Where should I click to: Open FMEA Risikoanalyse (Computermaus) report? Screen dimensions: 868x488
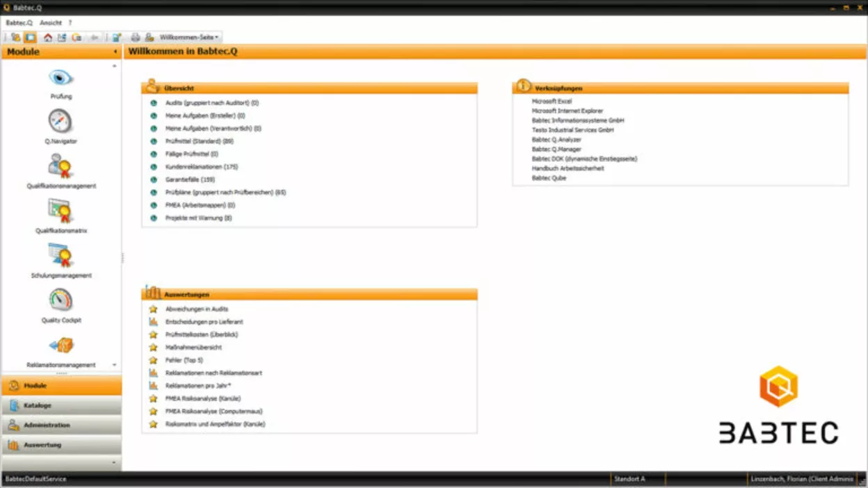[214, 412]
